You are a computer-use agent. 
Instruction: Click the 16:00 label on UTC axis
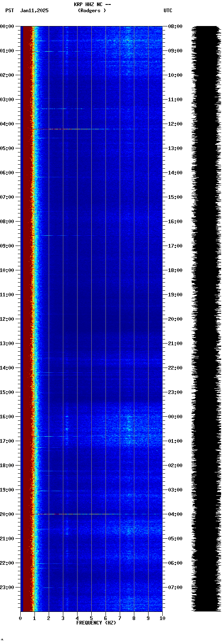(x=175, y=222)
